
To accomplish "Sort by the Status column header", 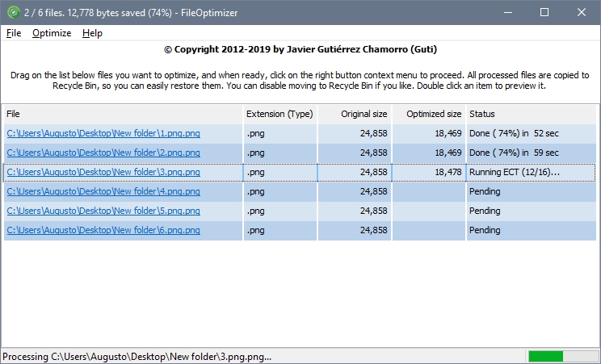I will click(x=532, y=114).
